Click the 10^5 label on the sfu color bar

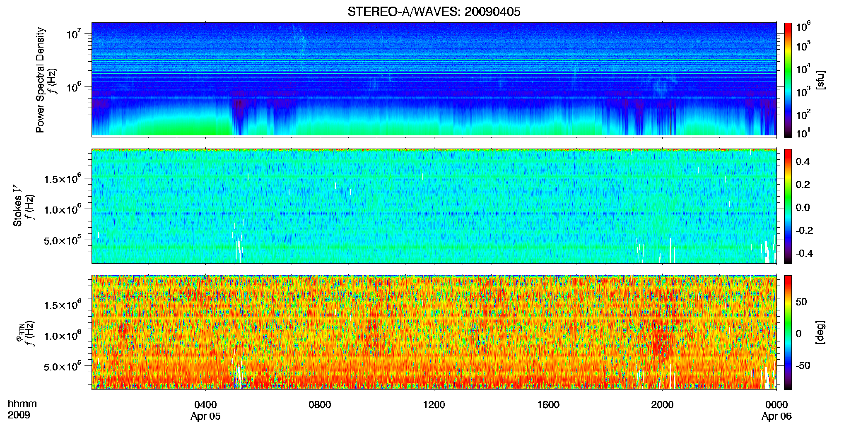pyautogui.click(x=803, y=46)
